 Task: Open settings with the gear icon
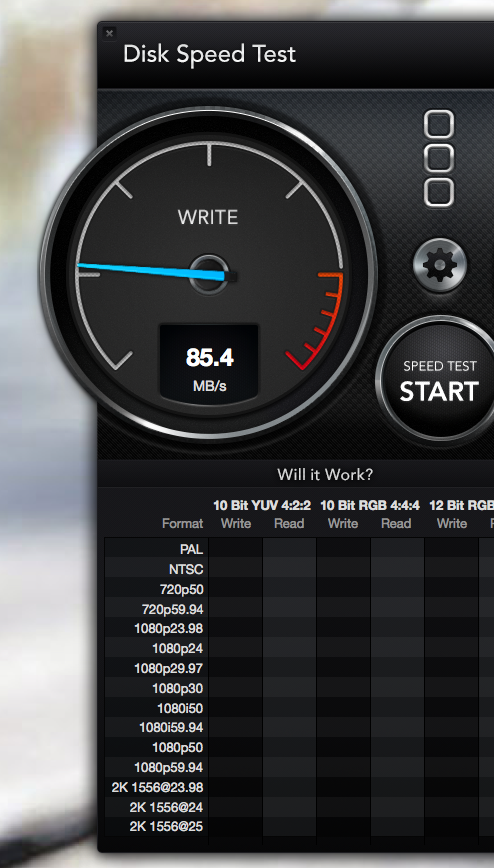click(440, 266)
